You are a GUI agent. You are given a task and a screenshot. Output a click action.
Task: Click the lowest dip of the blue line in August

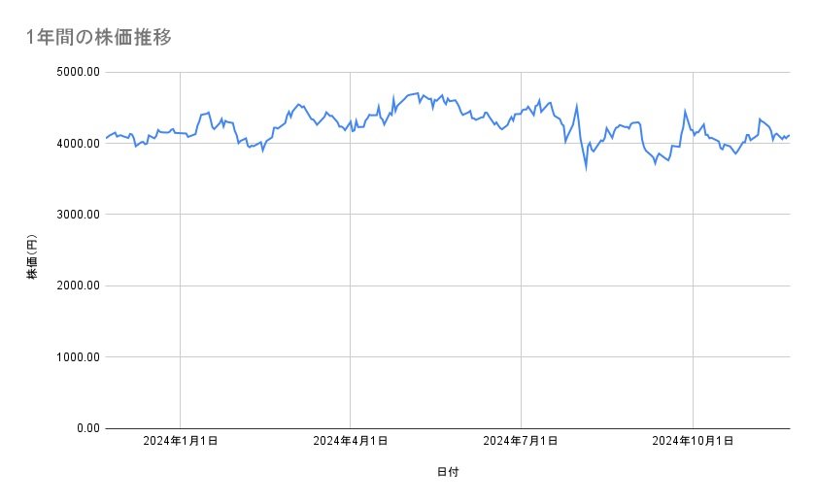586,168
